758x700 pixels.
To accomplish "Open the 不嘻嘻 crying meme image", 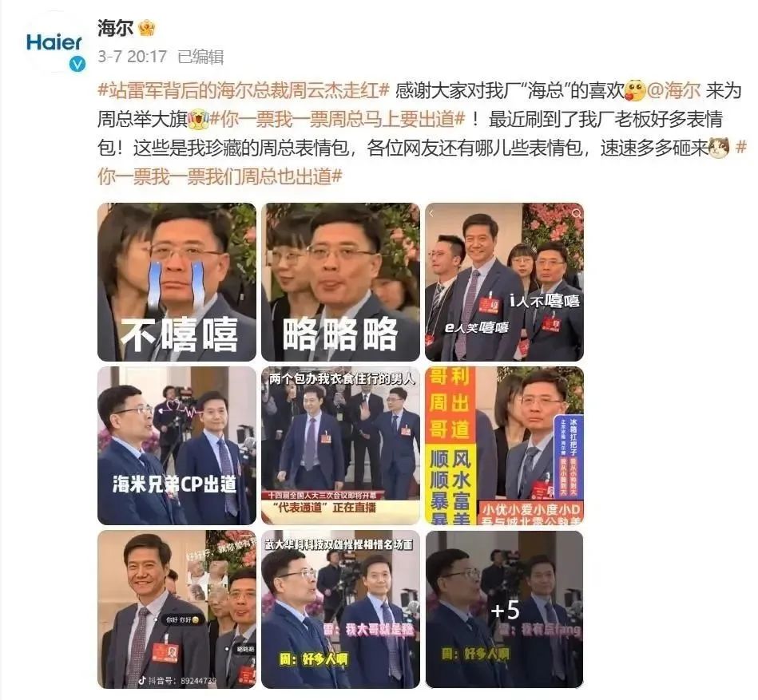I will pyautogui.click(x=177, y=282).
